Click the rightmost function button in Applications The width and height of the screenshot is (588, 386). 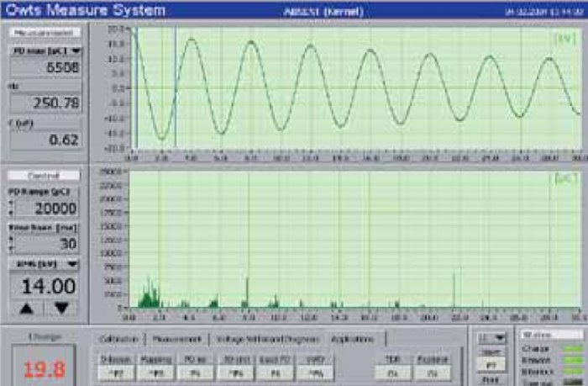[432, 373]
